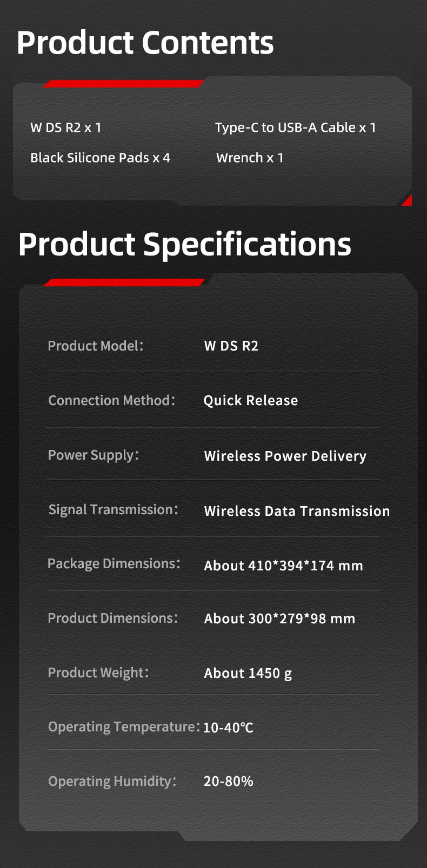Click the 'Wrench x 1' item
This screenshot has height=868, width=427.
(x=250, y=158)
